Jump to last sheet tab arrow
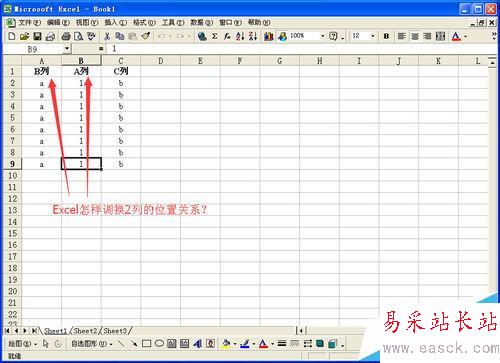Image resolution: width=500 pixels, height=363 pixels. [x=34, y=331]
